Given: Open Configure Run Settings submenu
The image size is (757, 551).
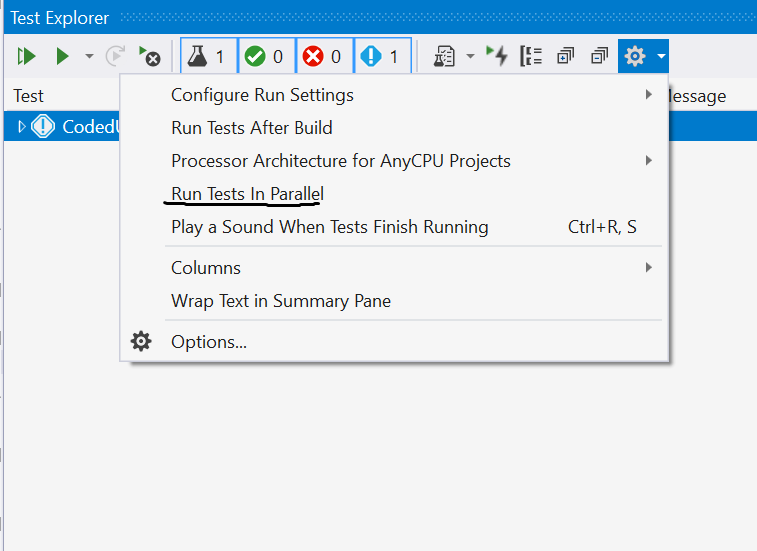Looking at the screenshot, I should 394,95.
